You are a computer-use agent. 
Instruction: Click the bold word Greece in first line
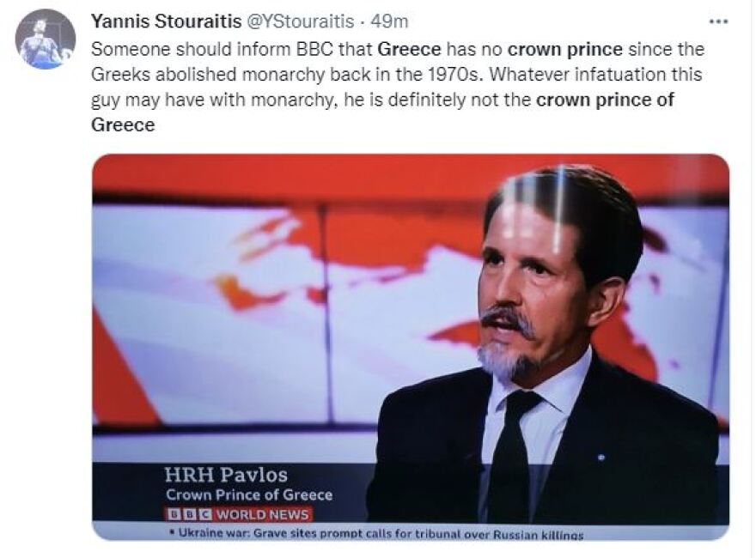409,49
